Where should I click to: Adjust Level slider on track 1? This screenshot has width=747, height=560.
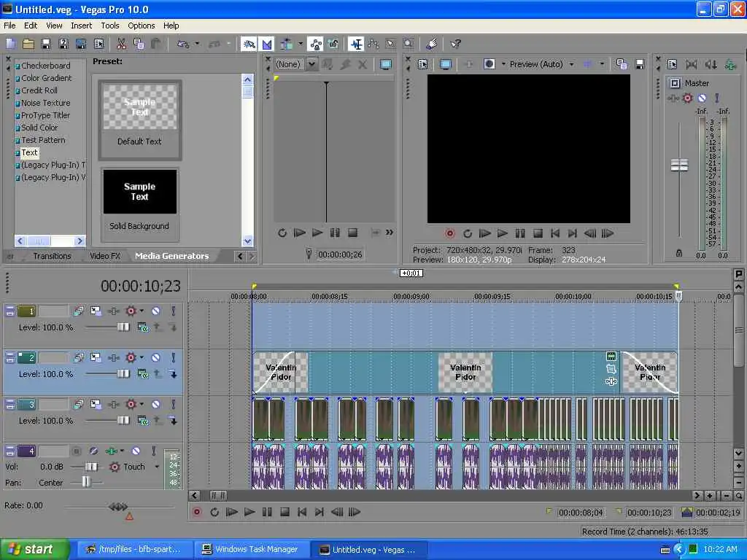123,327
